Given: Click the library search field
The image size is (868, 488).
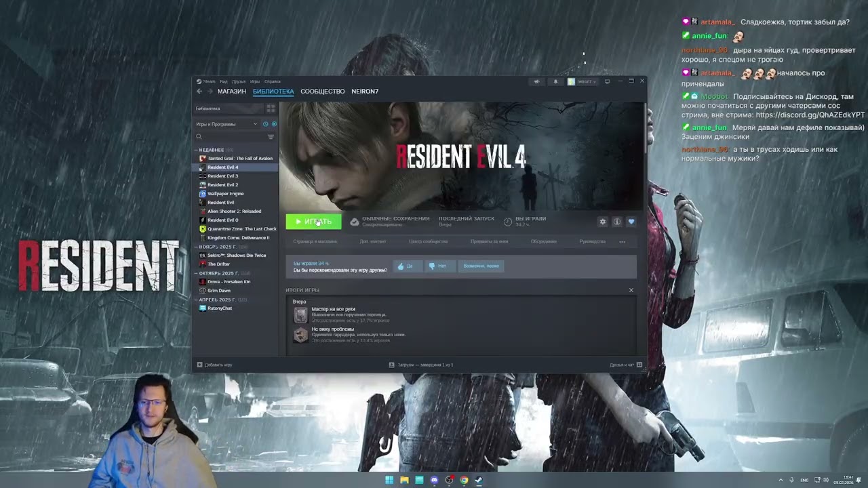Looking at the screenshot, I should click(x=231, y=137).
